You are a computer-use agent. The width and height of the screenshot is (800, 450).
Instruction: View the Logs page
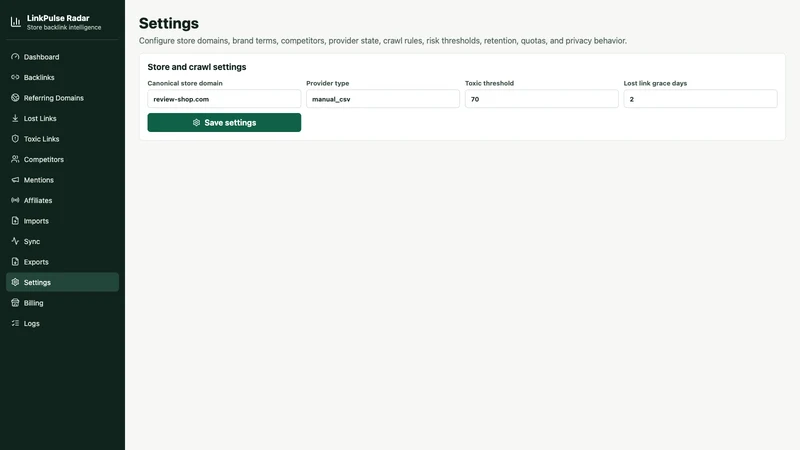click(x=62, y=323)
